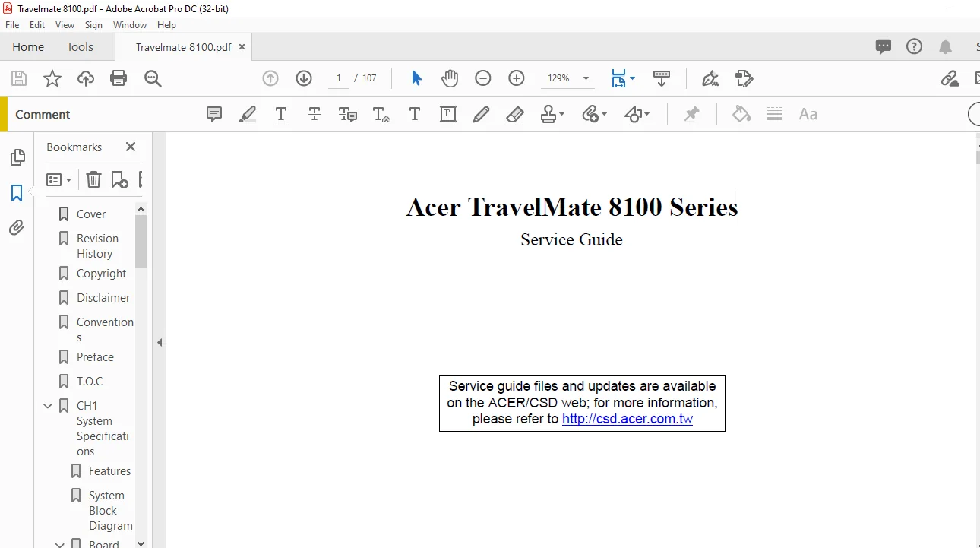Collapse the navigation pane arrow
Viewport: 980px width, 548px height.
(160, 343)
